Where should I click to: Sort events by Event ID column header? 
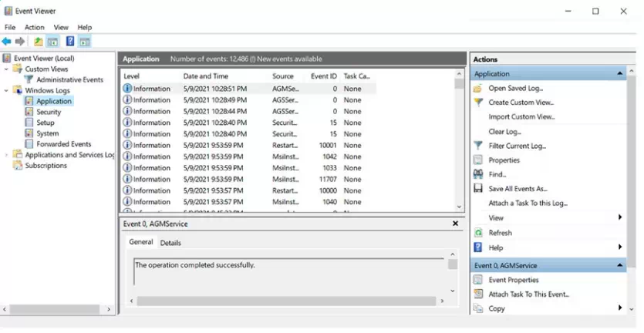click(323, 76)
